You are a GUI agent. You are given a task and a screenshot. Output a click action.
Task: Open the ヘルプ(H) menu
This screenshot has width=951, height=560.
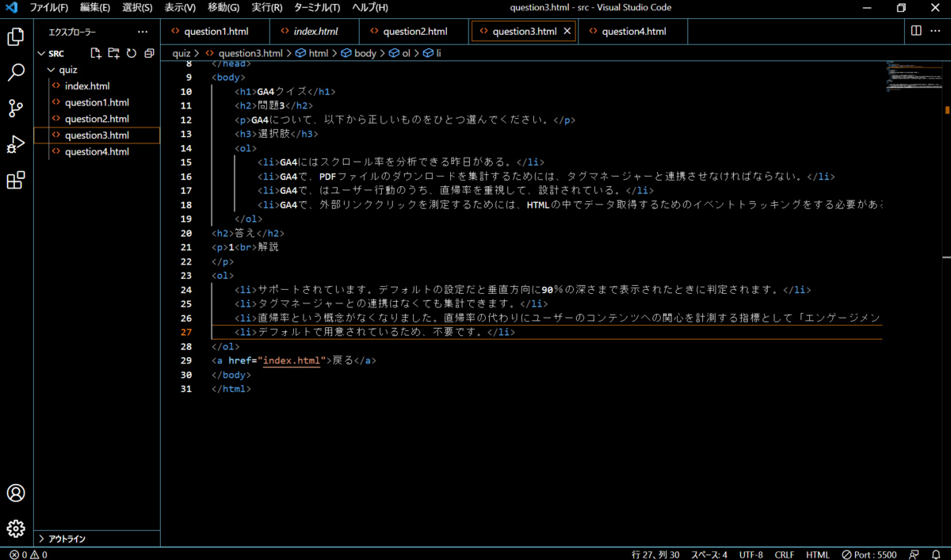click(370, 8)
